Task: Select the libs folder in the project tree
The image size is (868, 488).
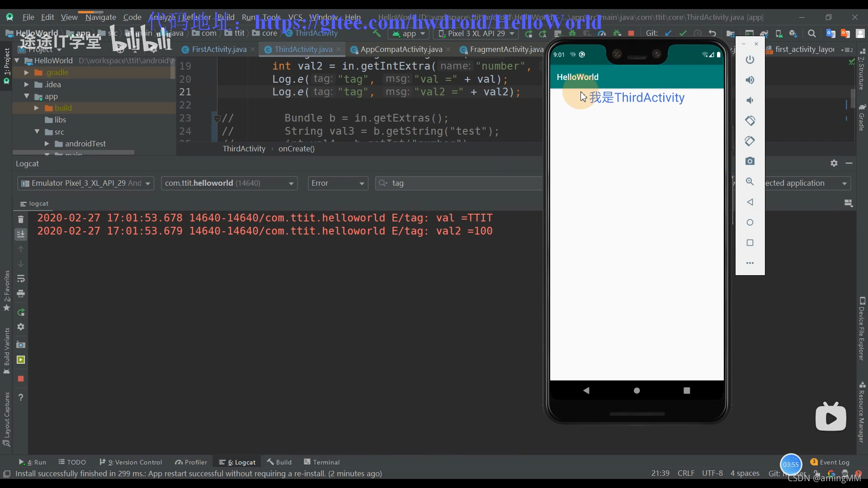Action: (60, 120)
